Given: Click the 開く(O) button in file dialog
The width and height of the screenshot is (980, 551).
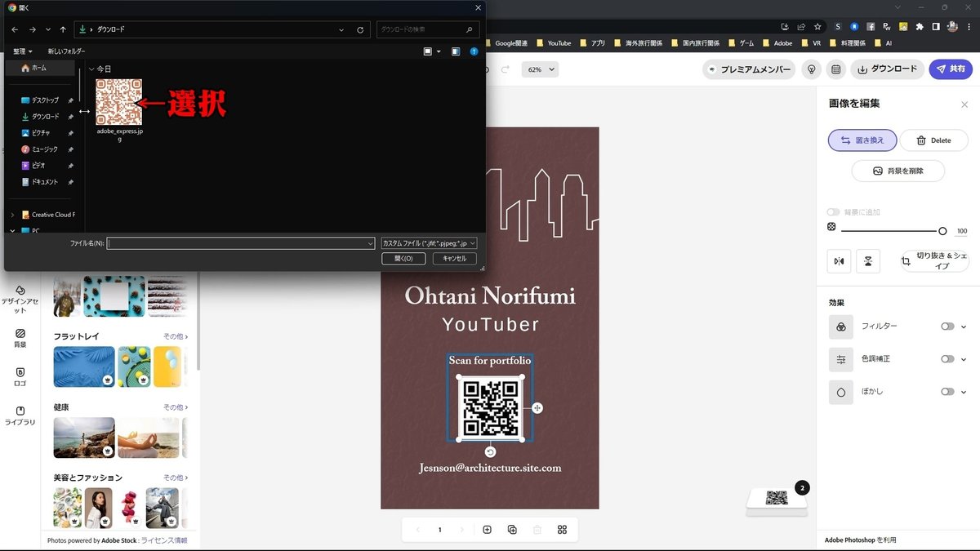Looking at the screenshot, I should 403,258.
